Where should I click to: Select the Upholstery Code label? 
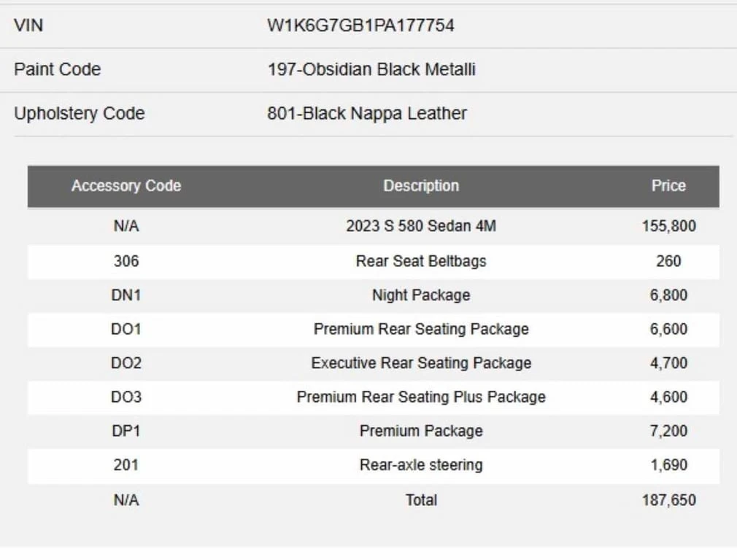tap(80, 113)
